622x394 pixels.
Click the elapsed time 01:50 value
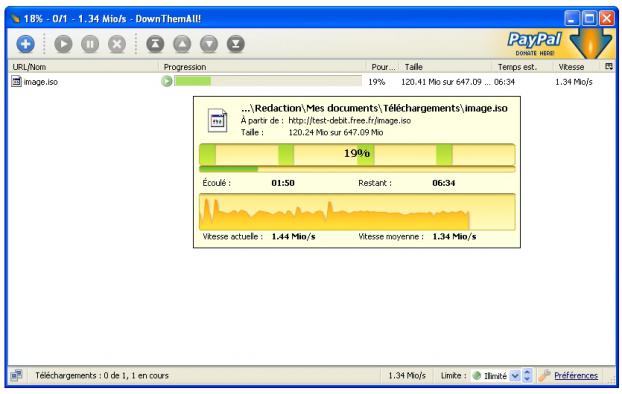(x=283, y=183)
